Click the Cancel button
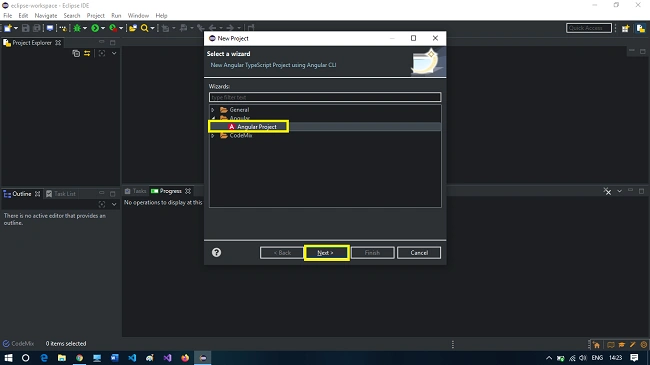The image size is (650, 365). 419,253
